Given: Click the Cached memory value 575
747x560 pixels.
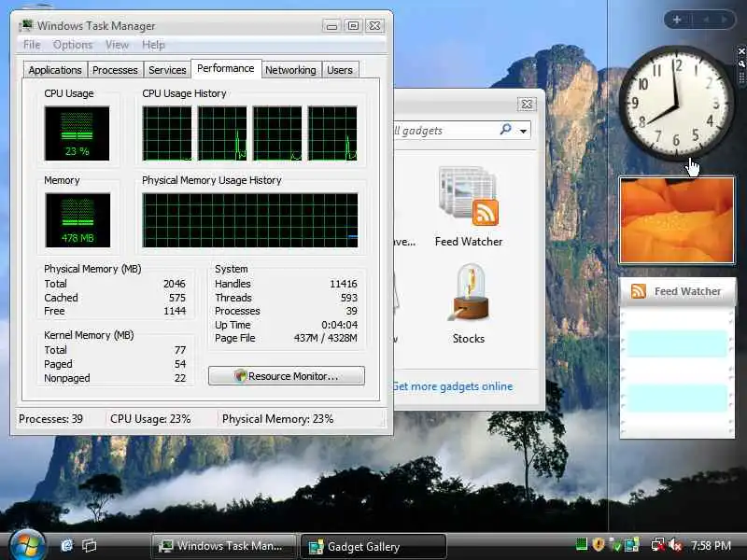Looking at the screenshot, I should click(177, 298).
